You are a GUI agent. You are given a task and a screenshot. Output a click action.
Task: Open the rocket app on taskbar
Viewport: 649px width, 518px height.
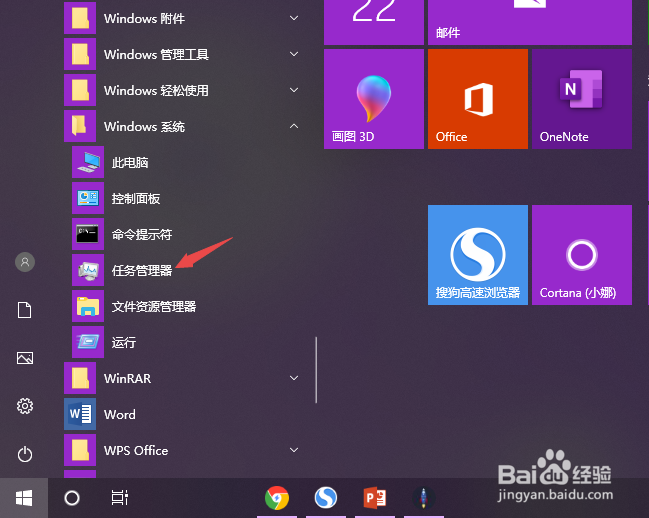coord(423,498)
